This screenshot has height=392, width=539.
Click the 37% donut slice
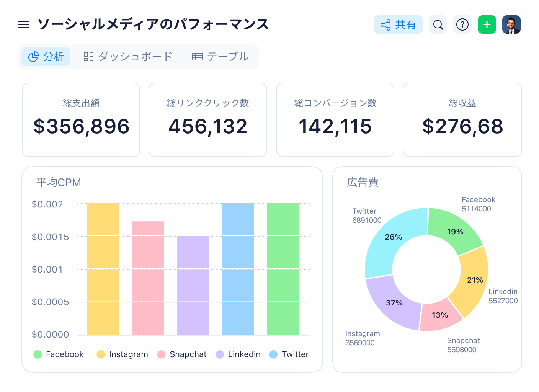(x=394, y=303)
